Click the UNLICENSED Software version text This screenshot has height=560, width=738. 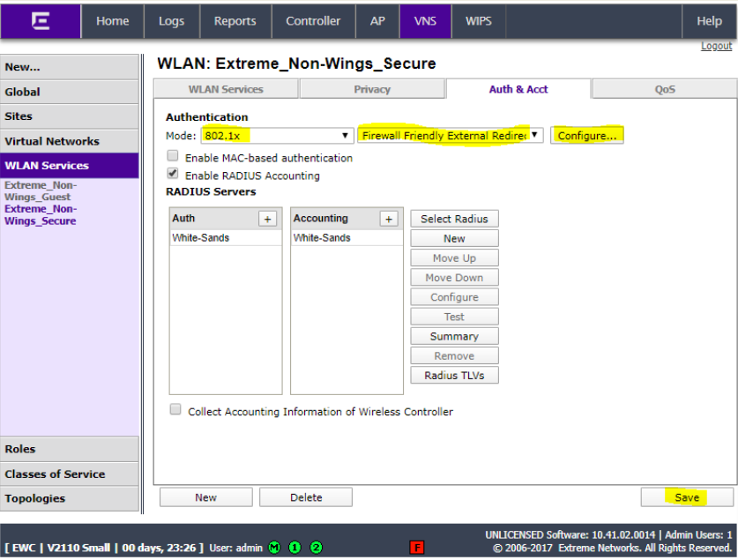[x=570, y=535]
